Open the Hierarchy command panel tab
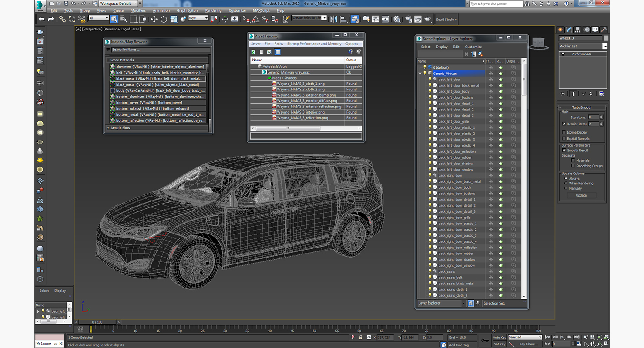644x348 pixels. click(x=578, y=30)
